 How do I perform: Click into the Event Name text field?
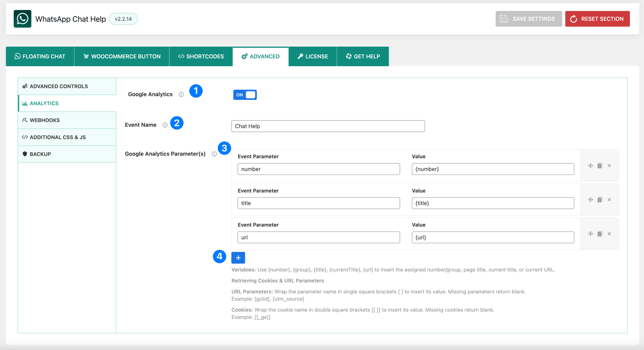tap(328, 126)
